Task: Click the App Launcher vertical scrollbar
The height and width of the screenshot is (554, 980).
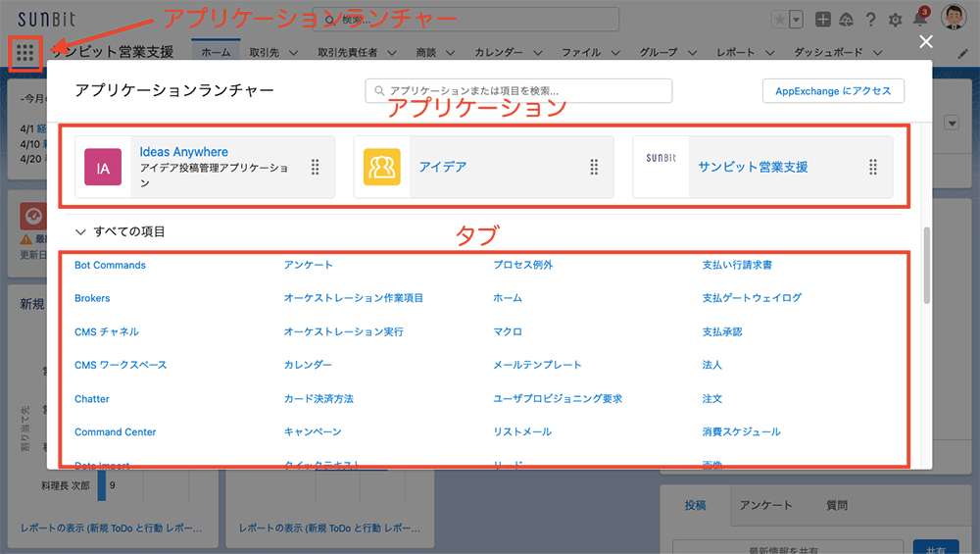Action: [927, 266]
